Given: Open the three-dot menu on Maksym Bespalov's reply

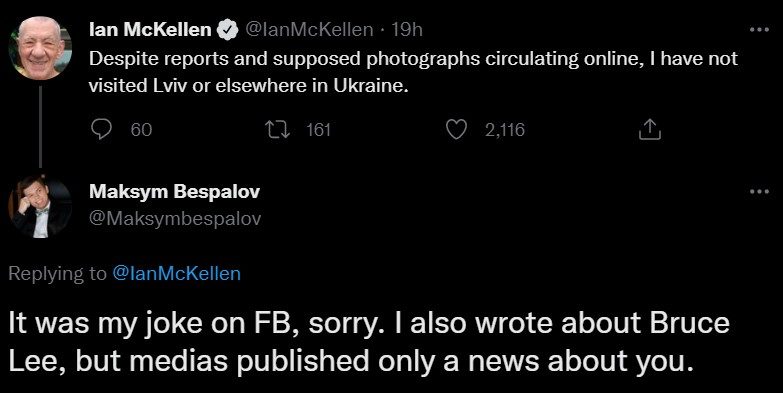Looking at the screenshot, I should point(760,191).
